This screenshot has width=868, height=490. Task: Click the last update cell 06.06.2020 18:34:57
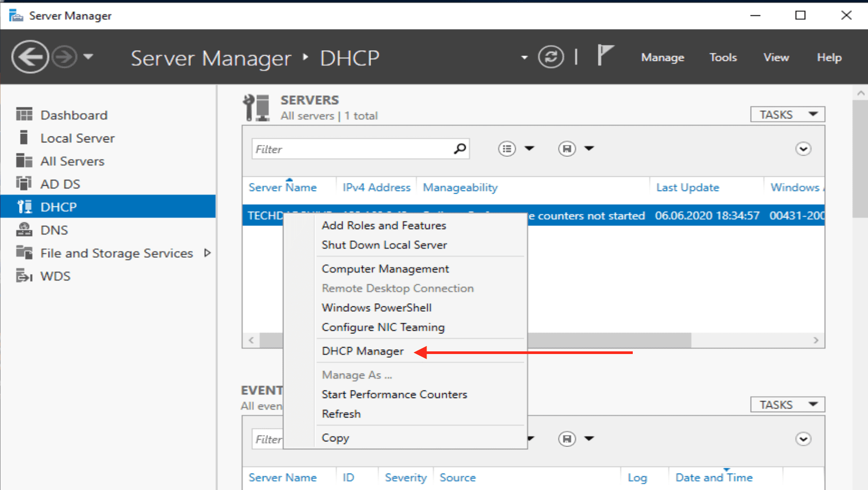tap(707, 215)
